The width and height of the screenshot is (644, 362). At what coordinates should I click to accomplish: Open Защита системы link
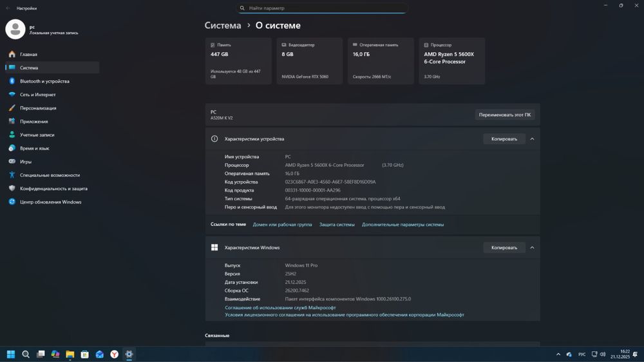coord(337,224)
